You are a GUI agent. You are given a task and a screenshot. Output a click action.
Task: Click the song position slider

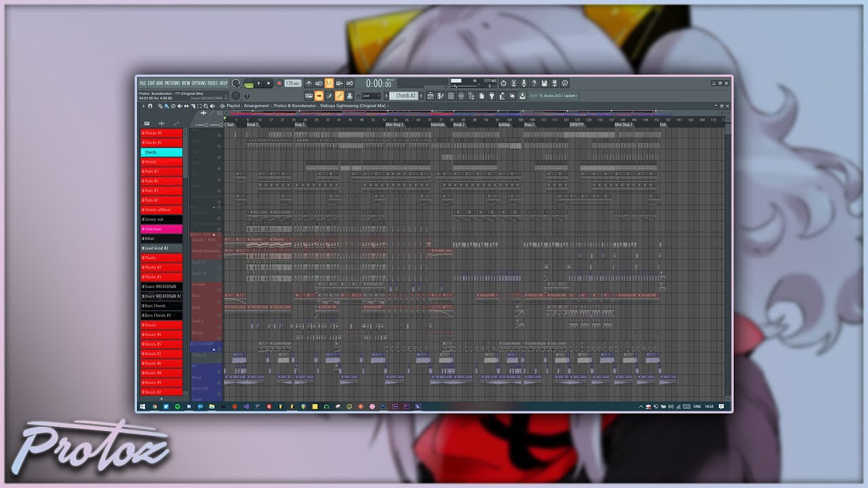275,96
